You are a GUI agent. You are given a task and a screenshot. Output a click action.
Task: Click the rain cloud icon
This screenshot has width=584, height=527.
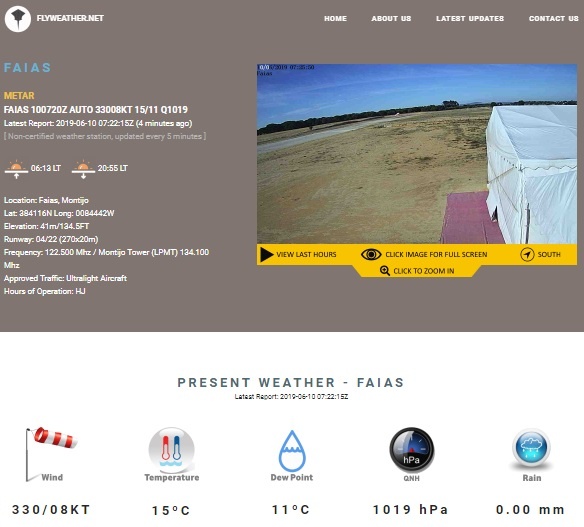(531, 448)
